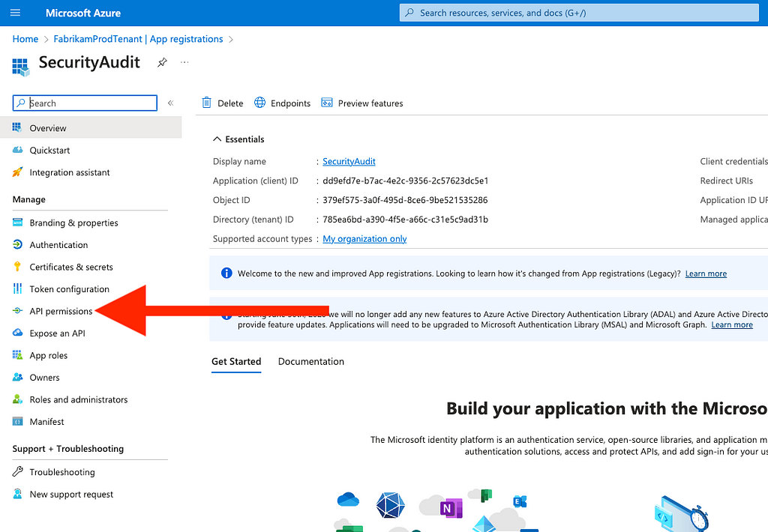Click the globe icon for Endpoints
The image size is (768, 532).
tap(259, 103)
